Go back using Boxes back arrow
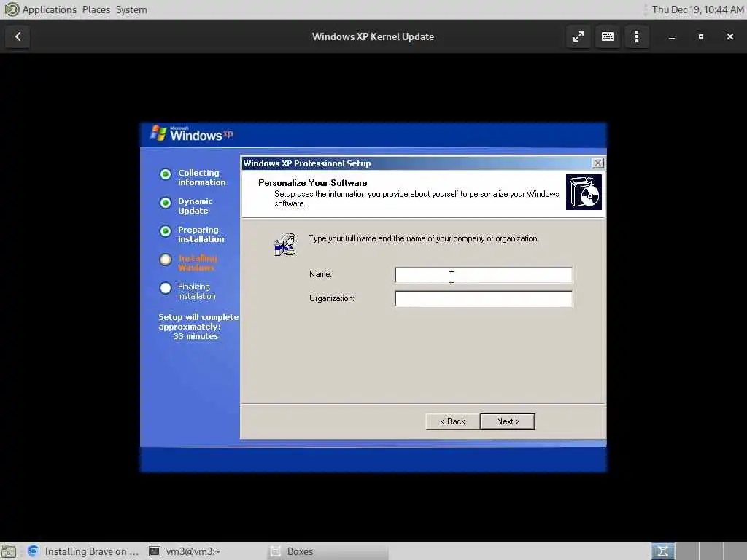Viewport: 747px width, 560px height. point(18,36)
